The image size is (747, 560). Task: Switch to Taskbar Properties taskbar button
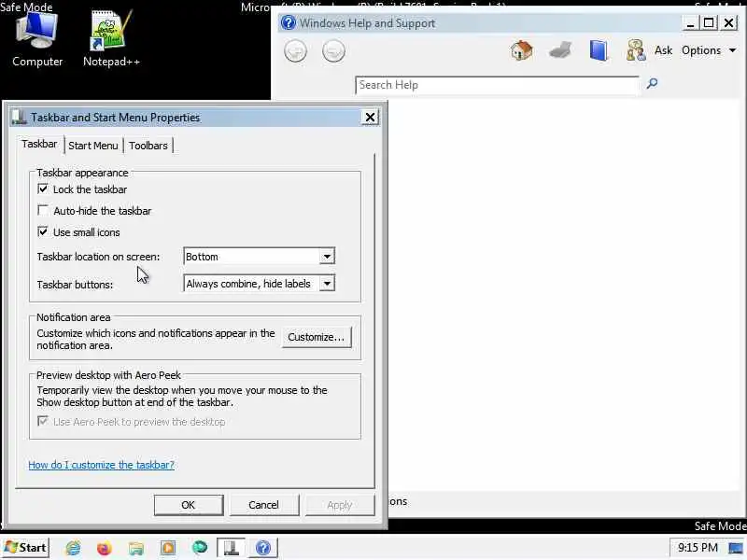click(231, 548)
